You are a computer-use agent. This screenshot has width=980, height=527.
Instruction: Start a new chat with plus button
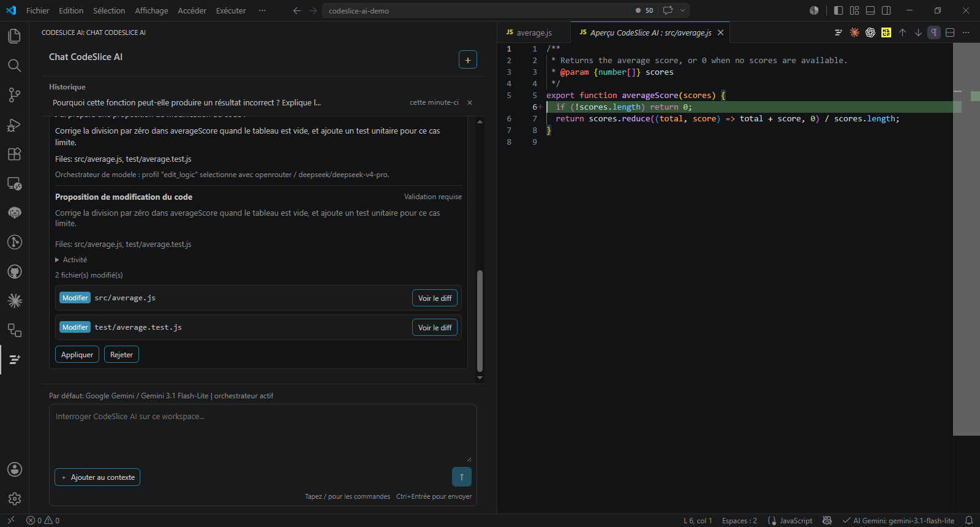click(x=468, y=59)
